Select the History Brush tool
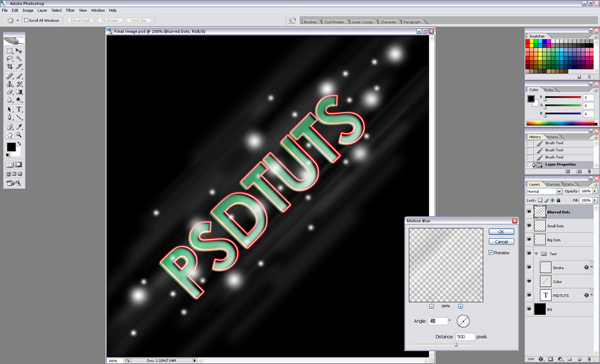The width and height of the screenshot is (600, 364). (19, 84)
